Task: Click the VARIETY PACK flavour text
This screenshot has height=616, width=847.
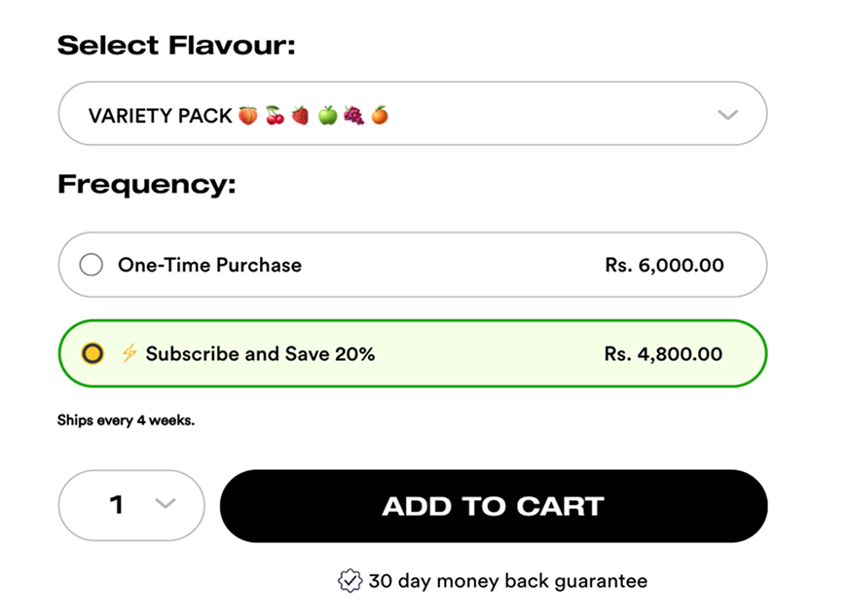Action: (160, 116)
